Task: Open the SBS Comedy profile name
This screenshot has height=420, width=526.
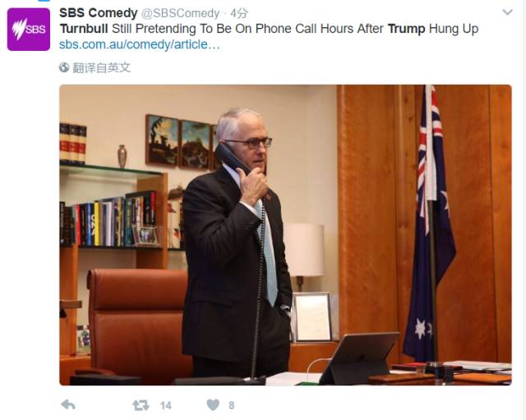Action: coord(99,13)
